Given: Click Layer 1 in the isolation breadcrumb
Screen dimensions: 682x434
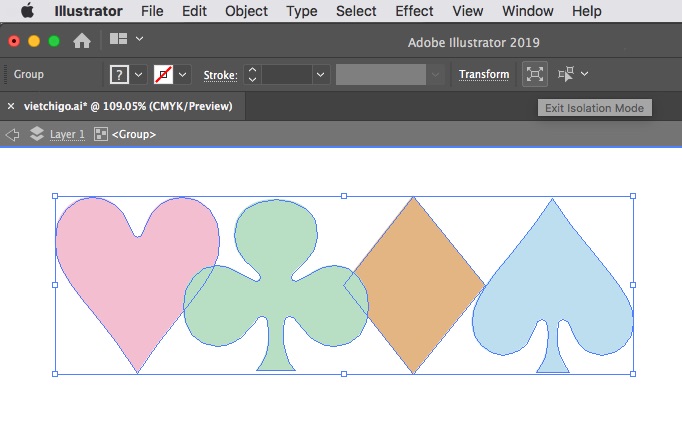Looking at the screenshot, I should click(x=67, y=134).
